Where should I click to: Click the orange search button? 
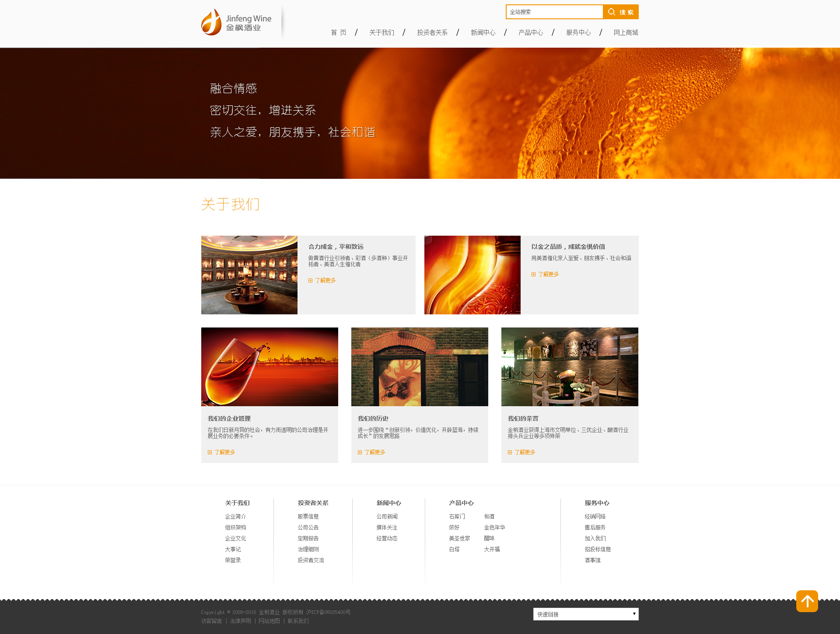[x=620, y=12]
